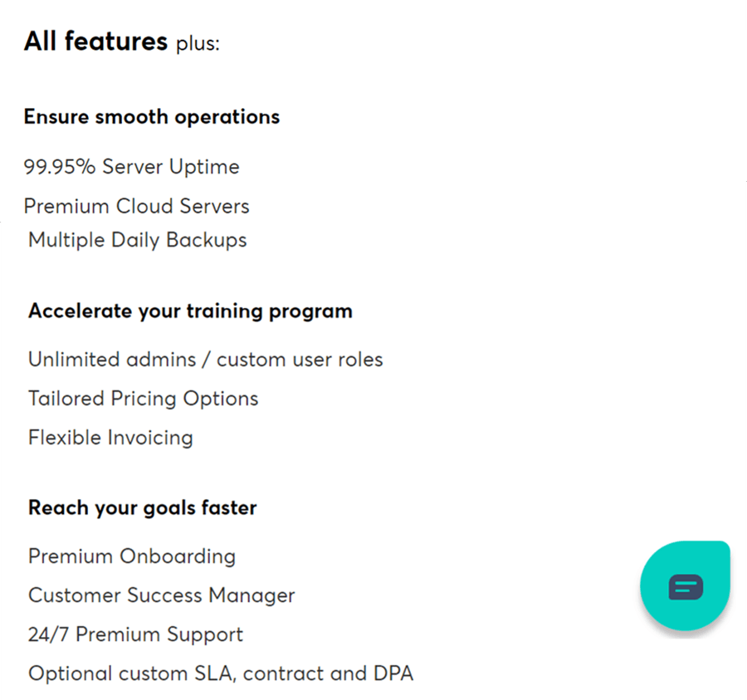Select the 'Tailored Pricing Options' feature
Image resolution: width=747 pixels, height=700 pixels.
pos(143,399)
